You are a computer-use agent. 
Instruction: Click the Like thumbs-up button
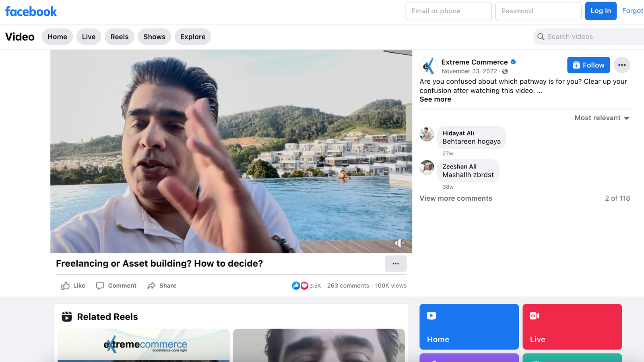[x=73, y=286]
